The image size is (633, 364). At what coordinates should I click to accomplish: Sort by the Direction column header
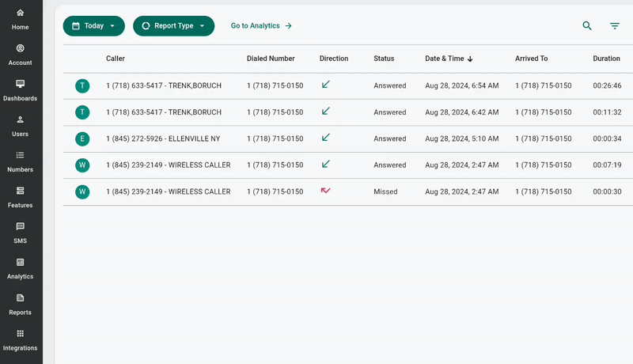(x=334, y=59)
